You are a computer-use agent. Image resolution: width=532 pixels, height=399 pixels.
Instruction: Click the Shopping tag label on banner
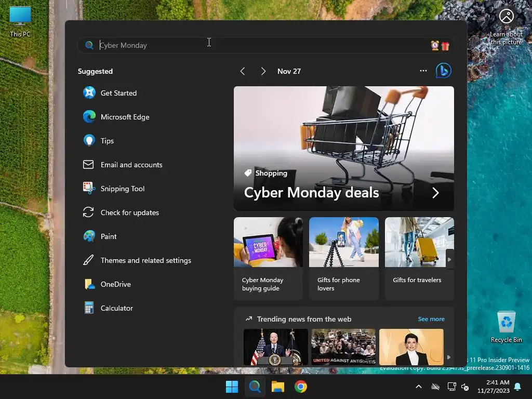click(x=266, y=173)
